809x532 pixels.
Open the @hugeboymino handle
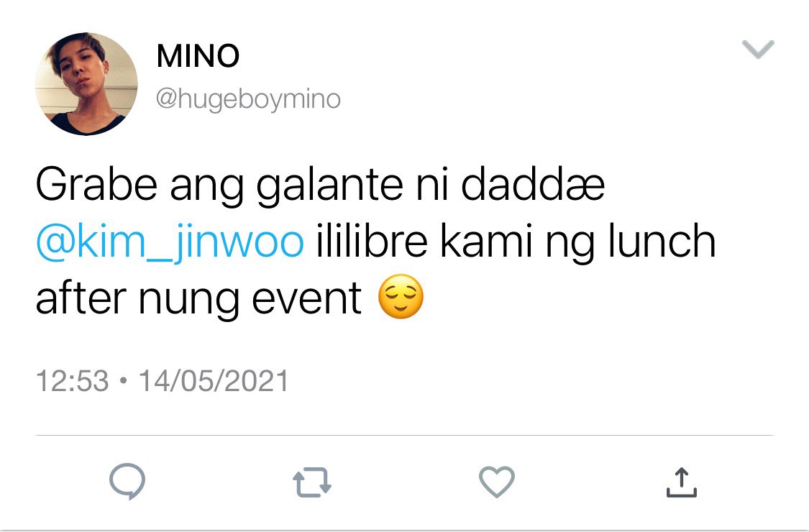tap(248, 99)
